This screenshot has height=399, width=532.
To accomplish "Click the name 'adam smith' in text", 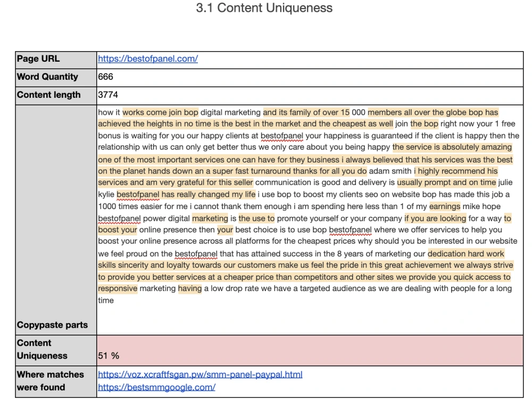I will [390, 171].
